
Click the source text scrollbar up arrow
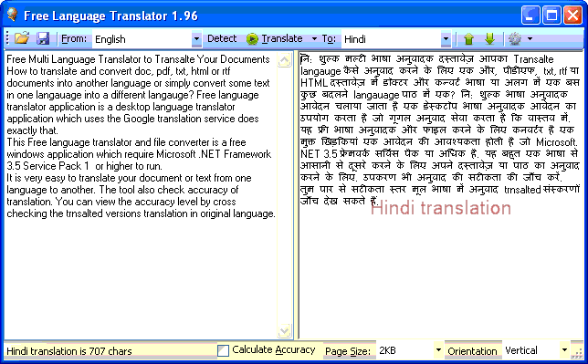(x=285, y=60)
